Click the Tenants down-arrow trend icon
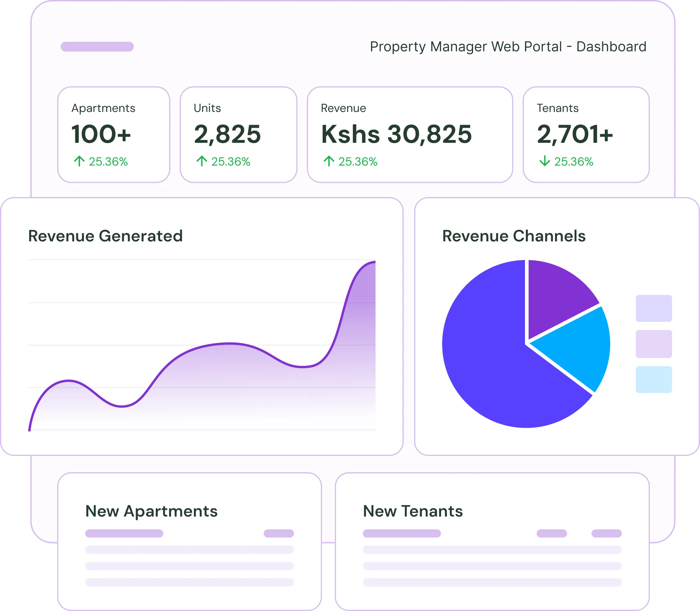This screenshot has width=700, height=611. [x=545, y=161]
